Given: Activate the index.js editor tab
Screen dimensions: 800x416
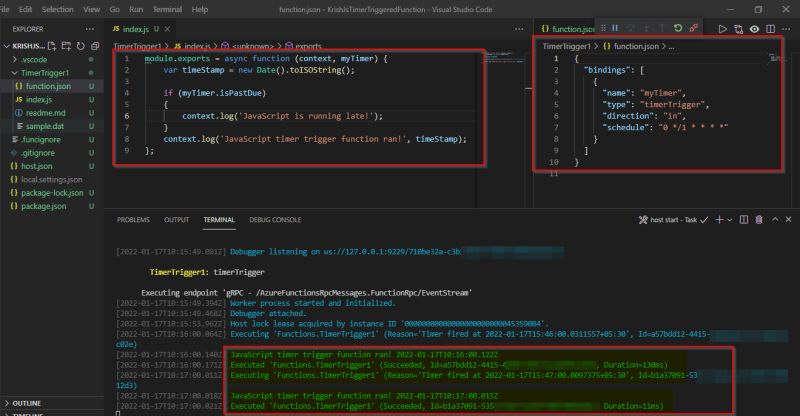Looking at the screenshot, I should coord(136,29).
